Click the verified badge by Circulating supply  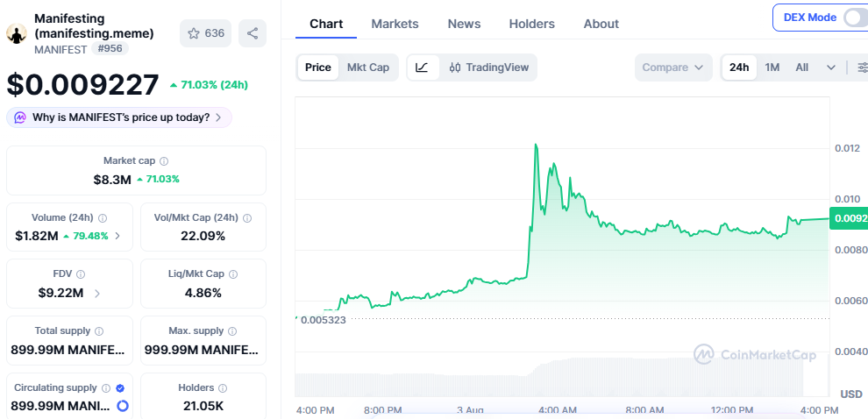click(x=120, y=388)
